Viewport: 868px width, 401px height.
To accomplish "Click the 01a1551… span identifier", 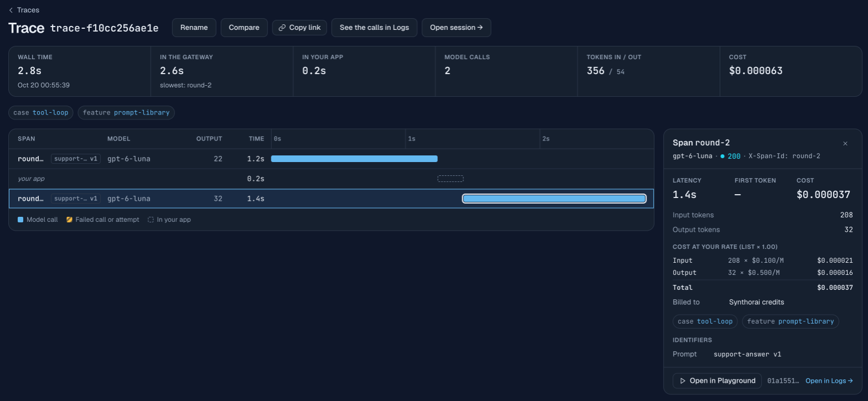I will point(783,381).
